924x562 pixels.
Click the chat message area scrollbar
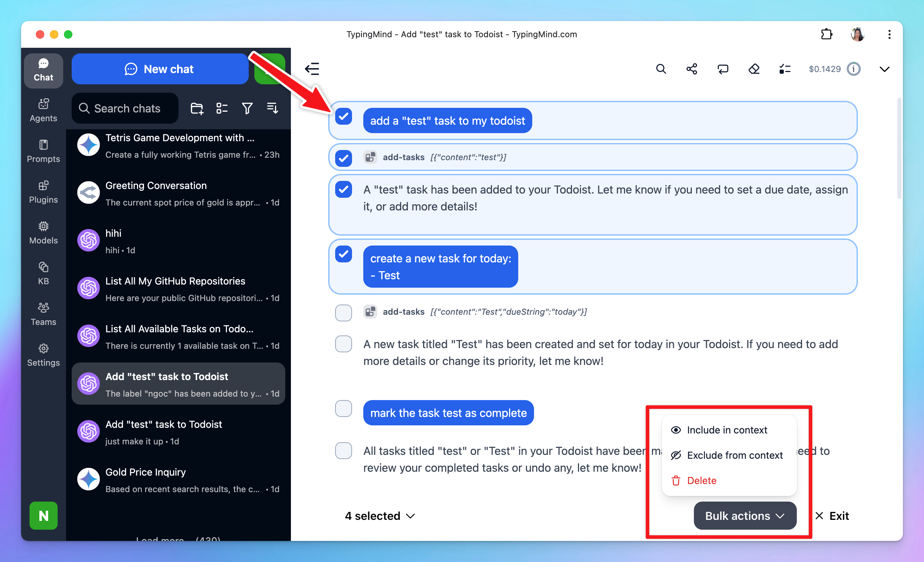pyautogui.click(x=899, y=148)
